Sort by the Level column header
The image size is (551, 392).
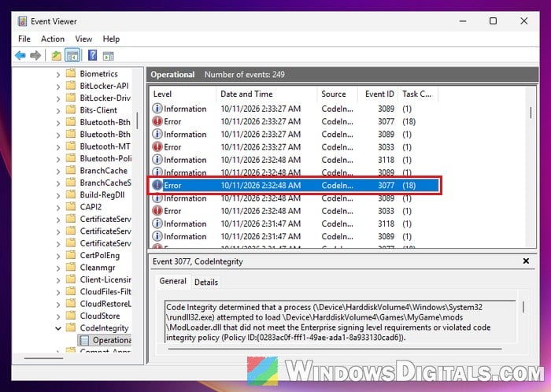[183, 94]
